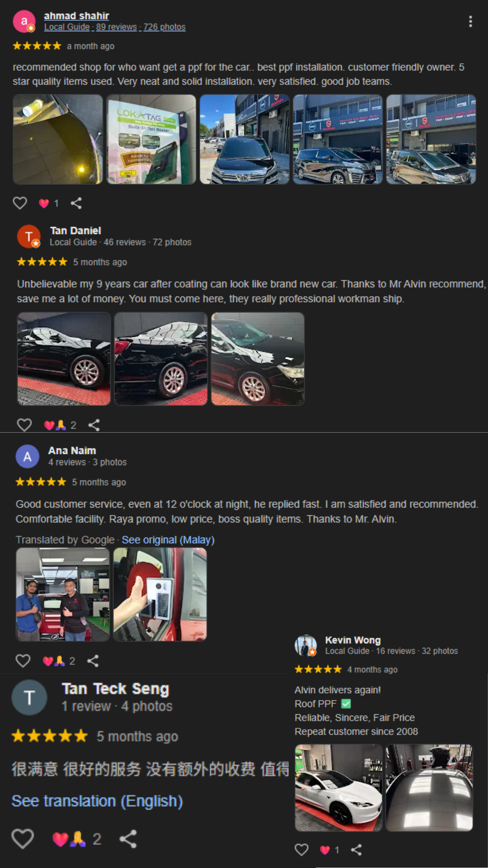The image size is (488, 868).
Task: Click Tan Daniel's profile avatar
Action: tap(29, 236)
